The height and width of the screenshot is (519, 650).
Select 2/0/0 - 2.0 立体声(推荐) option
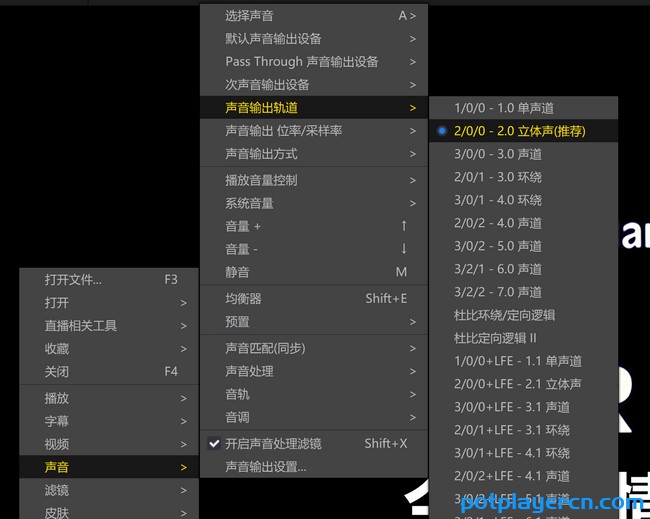coord(518,131)
